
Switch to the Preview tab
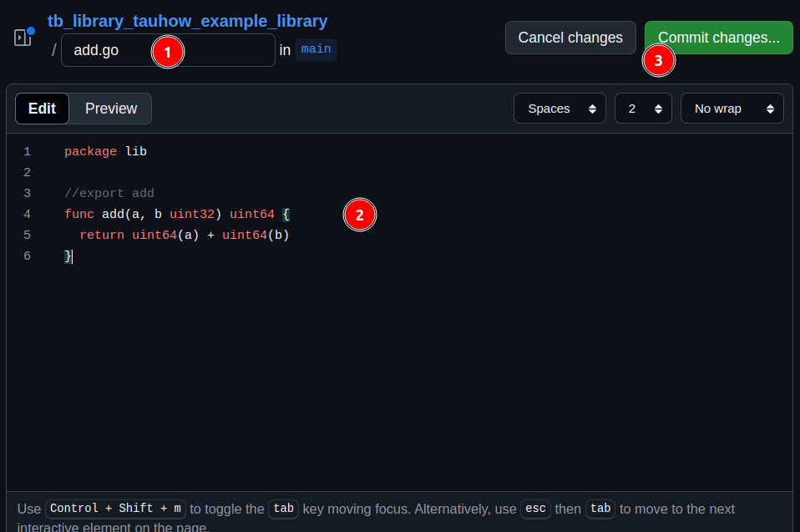tap(111, 109)
